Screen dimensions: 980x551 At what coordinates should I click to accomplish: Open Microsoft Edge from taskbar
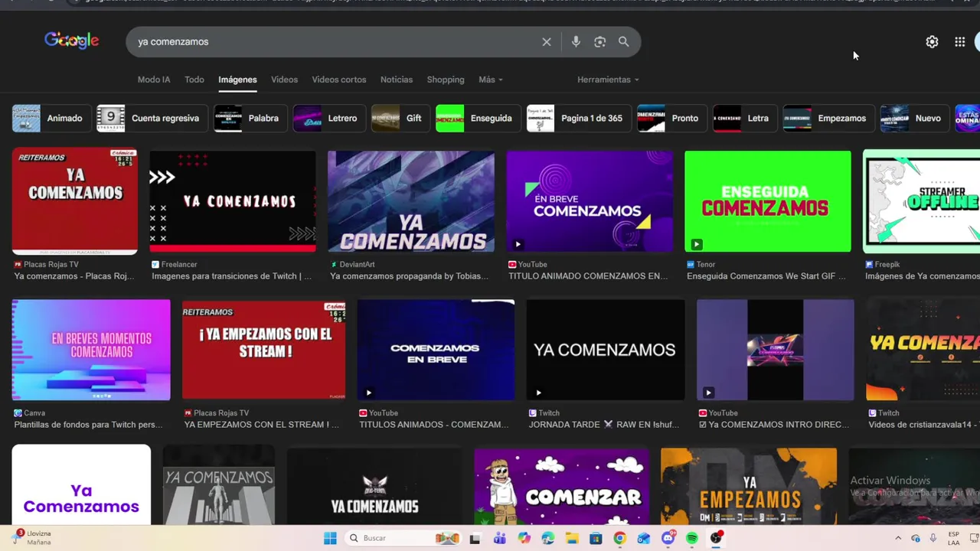(547, 539)
